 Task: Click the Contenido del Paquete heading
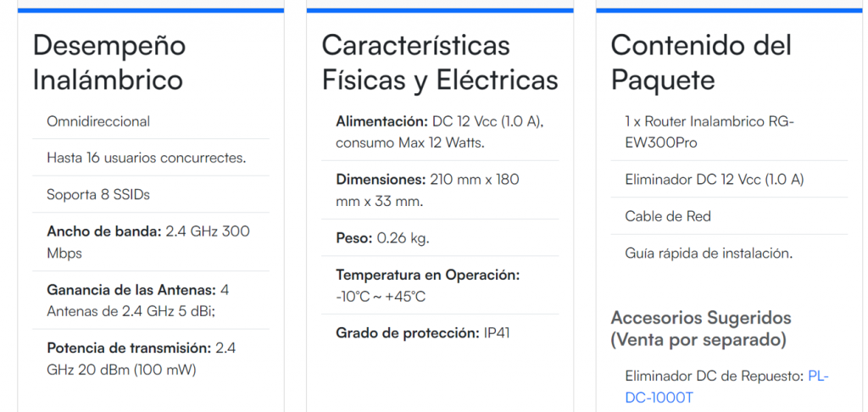pyautogui.click(x=701, y=63)
